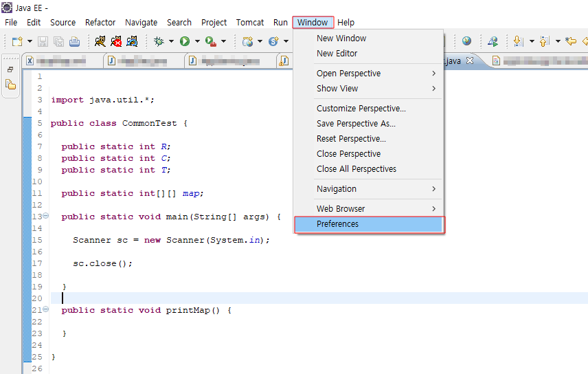
Task: Start Tomcat with the cat icon
Action: [x=100, y=41]
